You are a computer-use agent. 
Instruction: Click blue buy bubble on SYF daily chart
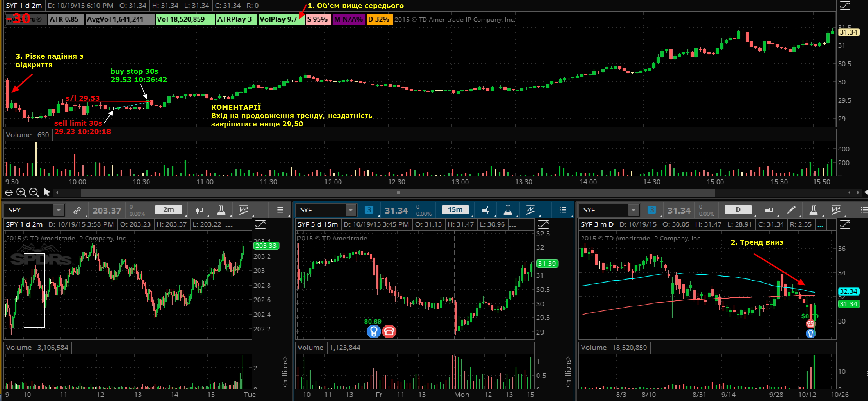point(810,333)
